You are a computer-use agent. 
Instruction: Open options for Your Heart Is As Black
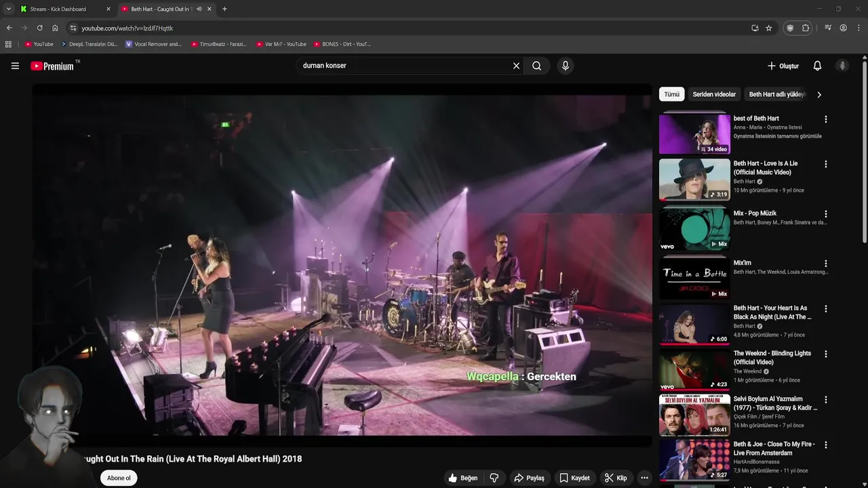click(825, 309)
